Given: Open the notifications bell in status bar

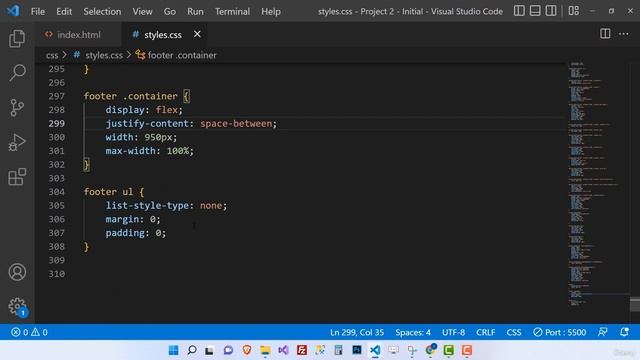Looking at the screenshot, I should [x=624, y=332].
